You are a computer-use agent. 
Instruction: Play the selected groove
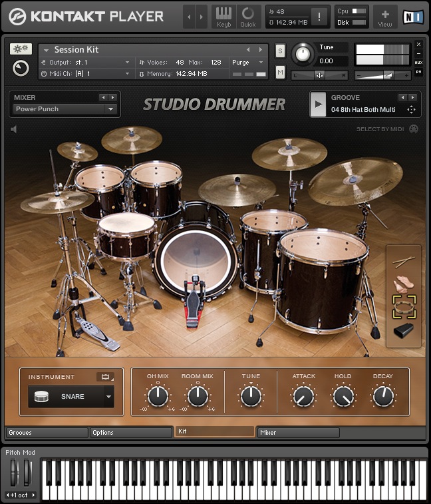pyautogui.click(x=319, y=104)
